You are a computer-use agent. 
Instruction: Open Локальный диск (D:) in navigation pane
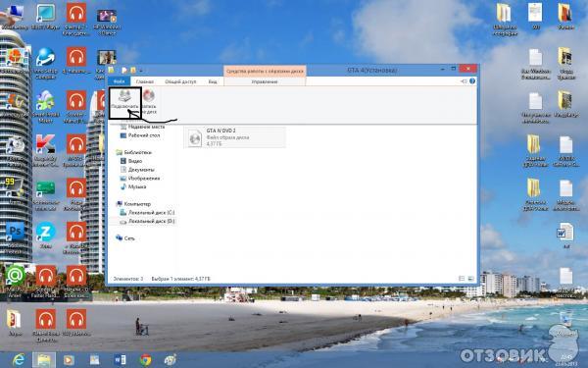click(x=147, y=222)
